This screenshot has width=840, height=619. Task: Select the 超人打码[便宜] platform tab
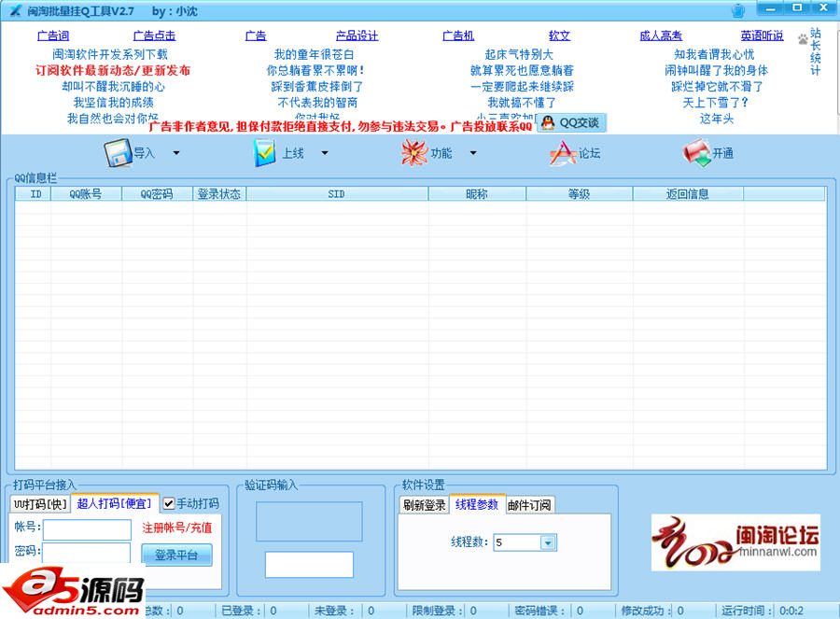point(114,502)
